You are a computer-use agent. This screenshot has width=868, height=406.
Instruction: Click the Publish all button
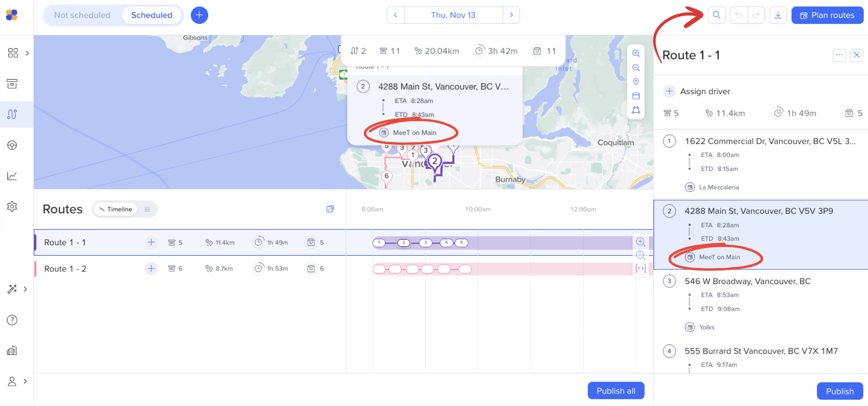click(x=616, y=391)
